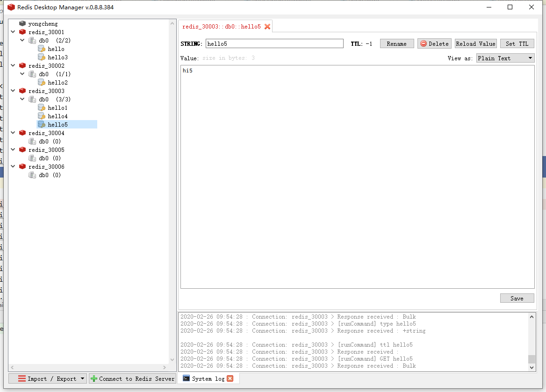Click the tree panel scroll up arrow
Image resolution: width=546 pixels, height=392 pixels.
172,23
